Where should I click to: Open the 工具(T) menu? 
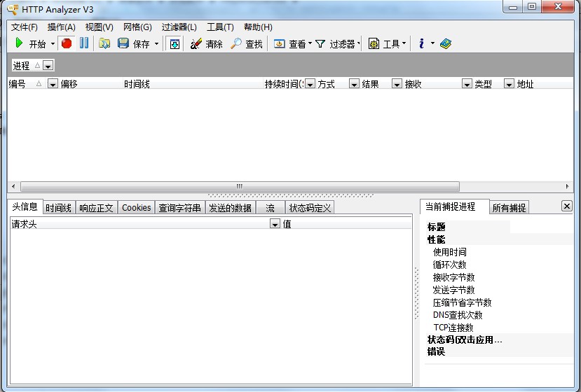tap(220, 27)
